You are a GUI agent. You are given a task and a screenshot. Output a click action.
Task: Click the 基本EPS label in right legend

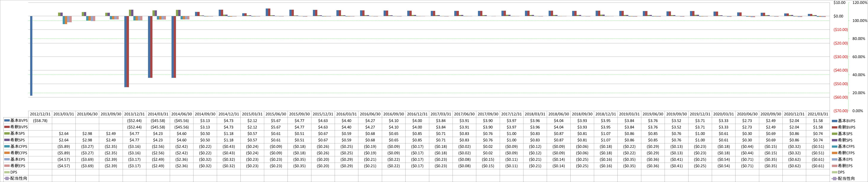(845, 159)
